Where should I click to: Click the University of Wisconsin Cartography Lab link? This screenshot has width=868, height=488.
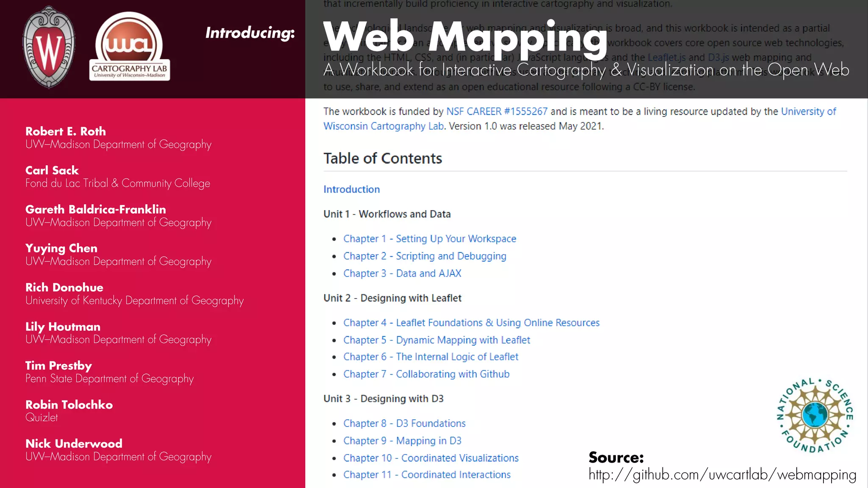383,126
